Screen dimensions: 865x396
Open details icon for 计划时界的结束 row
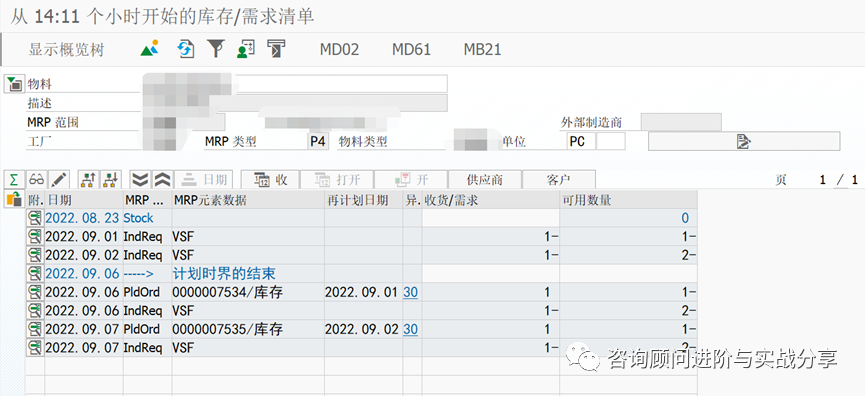click(x=35, y=274)
